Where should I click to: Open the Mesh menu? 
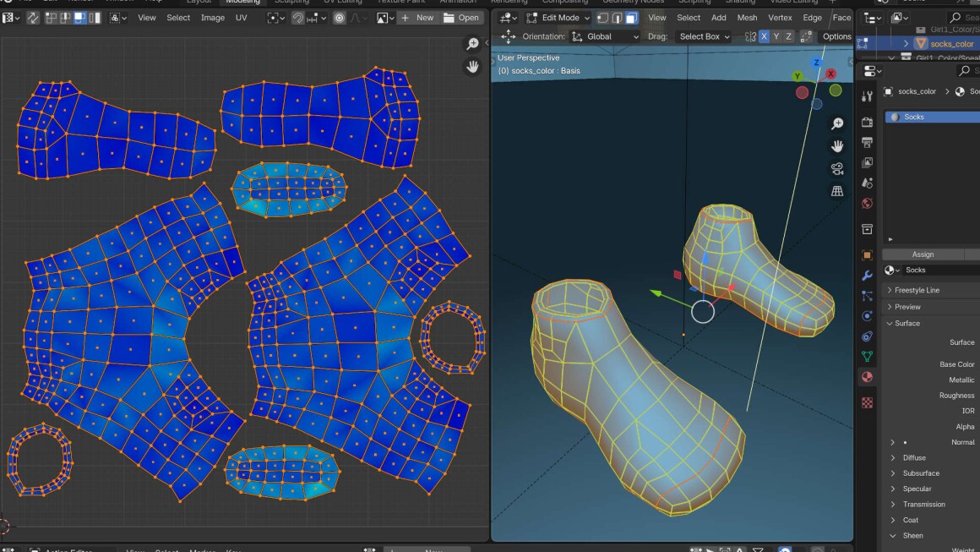pyautogui.click(x=747, y=18)
